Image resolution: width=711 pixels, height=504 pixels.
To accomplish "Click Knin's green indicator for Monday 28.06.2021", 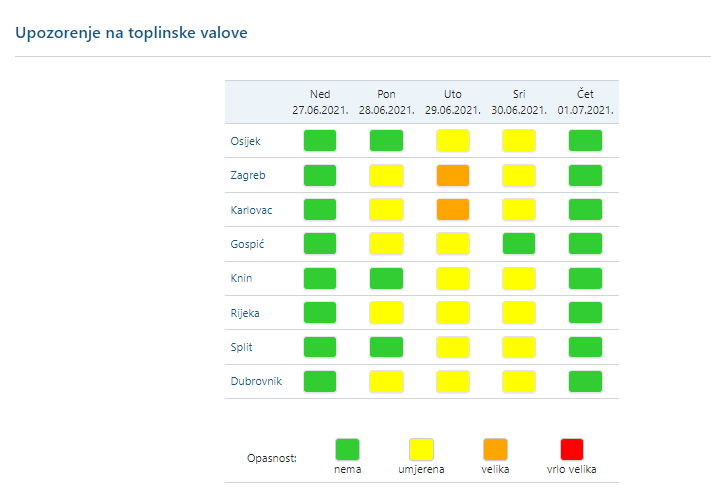I will click(386, 278).
